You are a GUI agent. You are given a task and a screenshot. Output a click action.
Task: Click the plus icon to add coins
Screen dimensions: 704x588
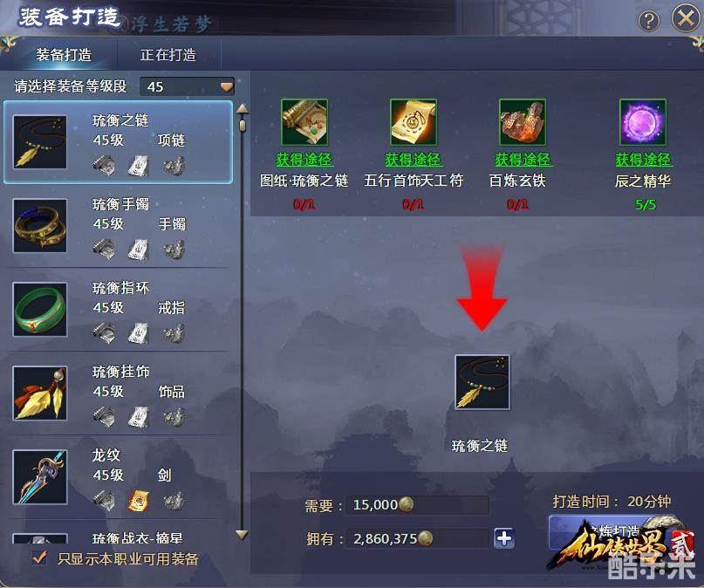coord(504,538)
